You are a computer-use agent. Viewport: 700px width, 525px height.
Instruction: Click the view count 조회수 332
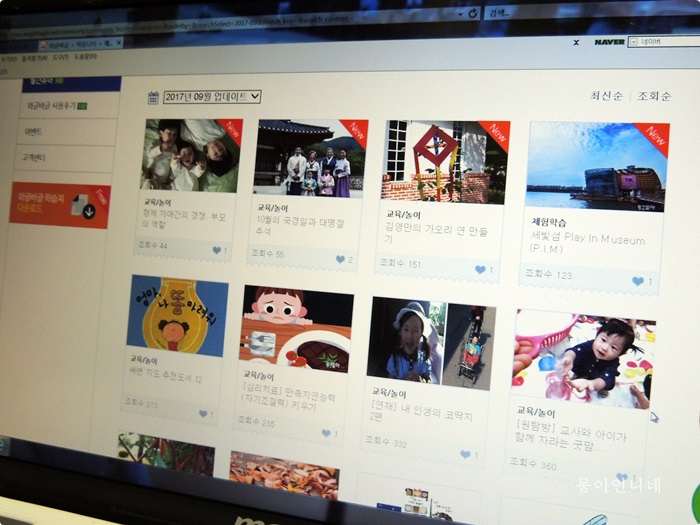click(386, 441)
